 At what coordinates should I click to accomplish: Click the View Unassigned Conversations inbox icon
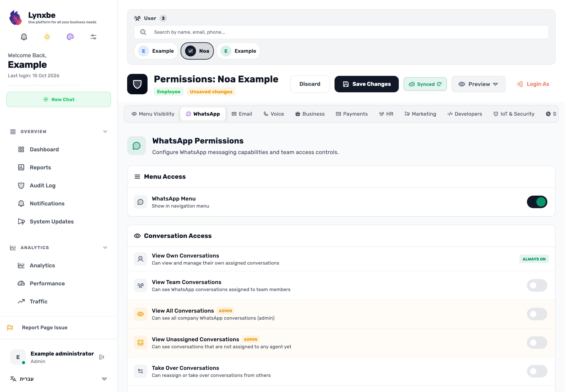click(140, 342)
